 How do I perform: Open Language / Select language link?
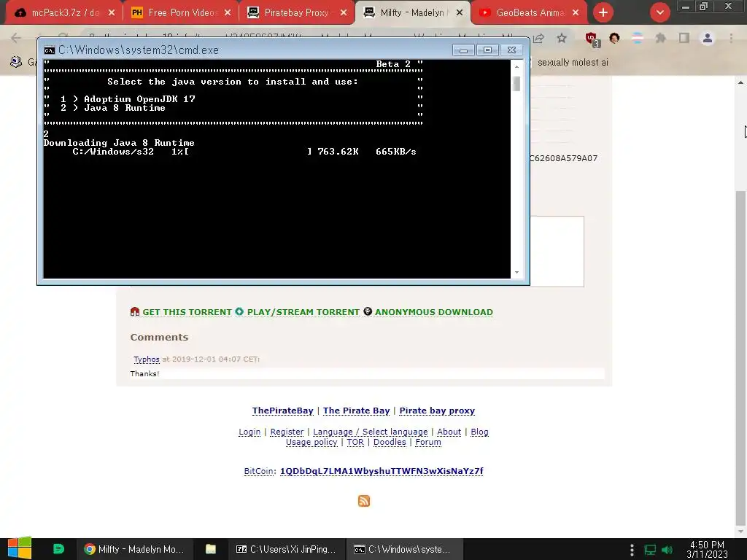pyautogui.click(x=370, y=432)
